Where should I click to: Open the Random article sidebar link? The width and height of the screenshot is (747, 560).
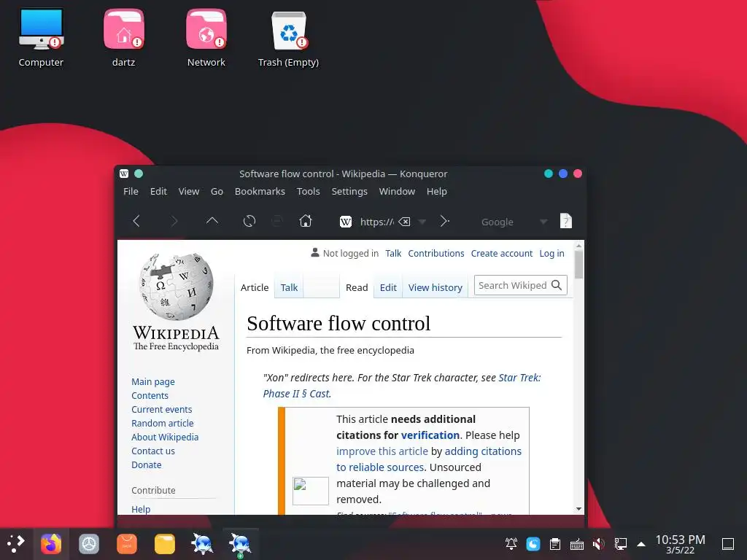pos(163,424)
